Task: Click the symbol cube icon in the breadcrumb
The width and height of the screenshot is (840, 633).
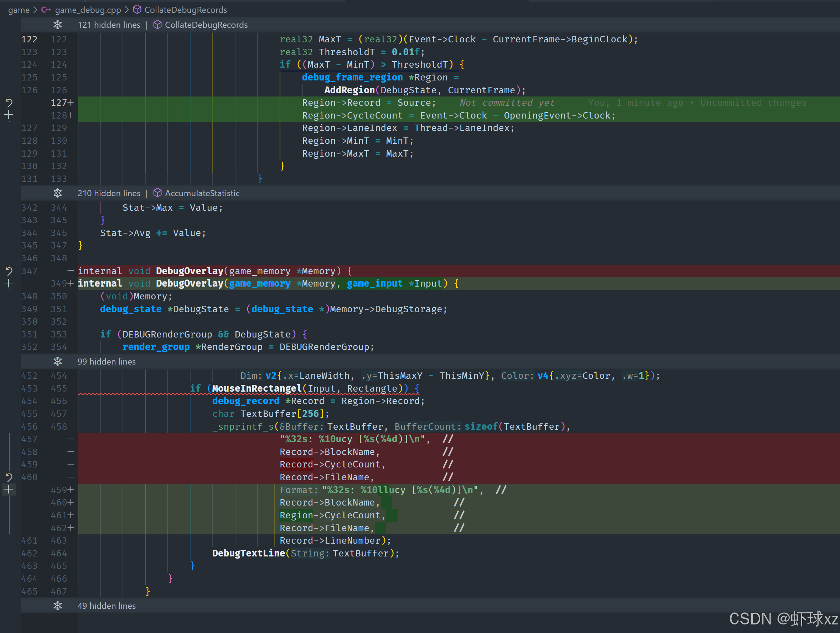Action: [137, 10]
